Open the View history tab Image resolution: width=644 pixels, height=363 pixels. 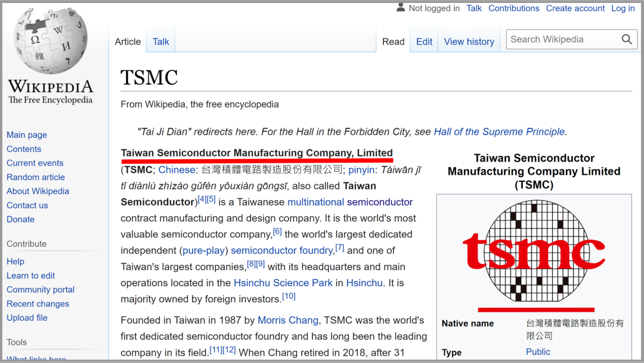pyautogui.click(x=469, y=42)
